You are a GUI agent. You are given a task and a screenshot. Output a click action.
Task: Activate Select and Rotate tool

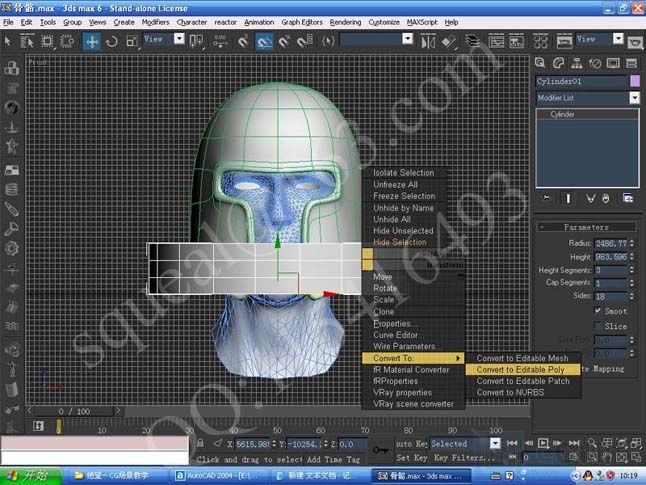tap(112, 41)
